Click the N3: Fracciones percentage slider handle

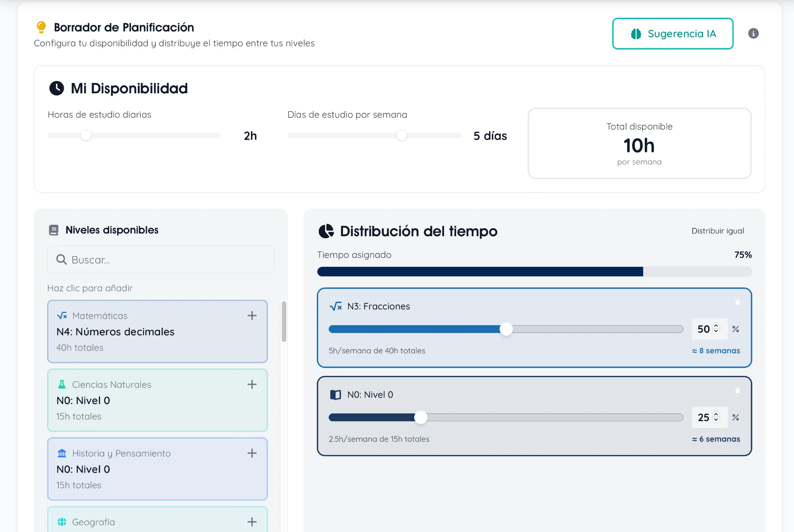tap(506, 329)
